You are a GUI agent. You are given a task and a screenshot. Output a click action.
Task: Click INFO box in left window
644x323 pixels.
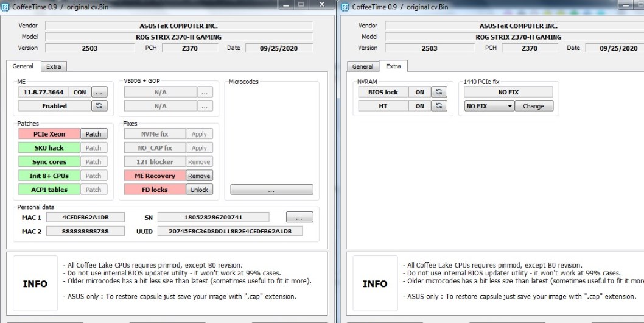click(35, 283)
